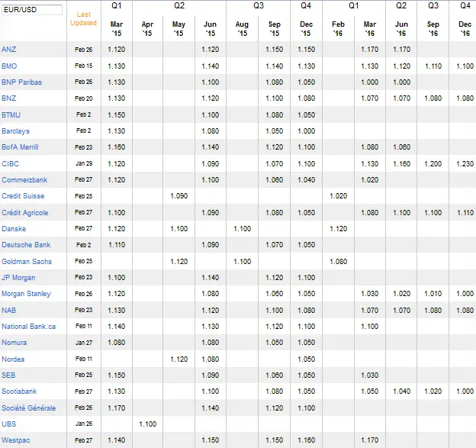Viewport: 476px width, 448px height.
Task: Open the JP Morgan link
Action: (18, 278)
